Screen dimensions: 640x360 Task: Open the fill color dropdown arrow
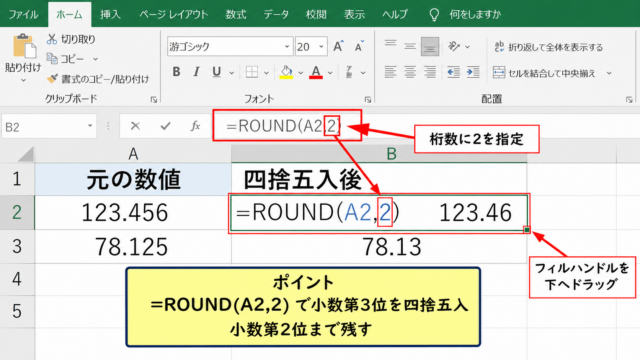click(300, 73)
